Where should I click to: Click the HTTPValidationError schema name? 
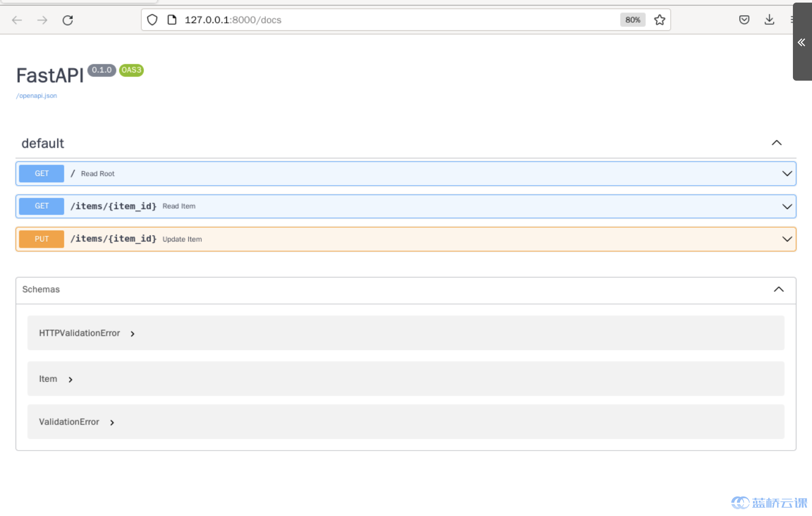(x=79, y=333)
